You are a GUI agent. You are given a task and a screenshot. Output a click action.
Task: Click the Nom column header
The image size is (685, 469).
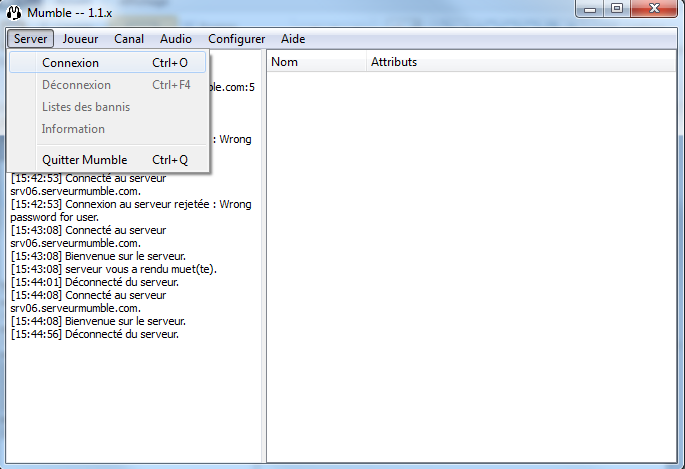pos(316,62)
